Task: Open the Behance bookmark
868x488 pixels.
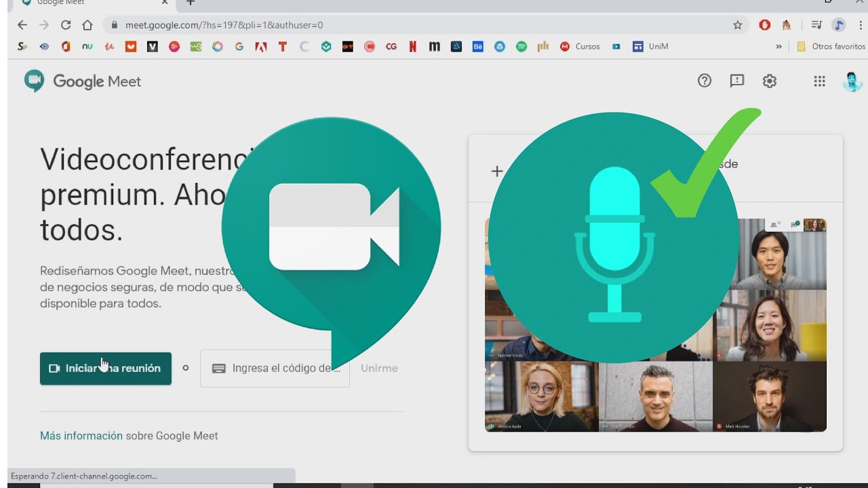Action: point(478,47)
